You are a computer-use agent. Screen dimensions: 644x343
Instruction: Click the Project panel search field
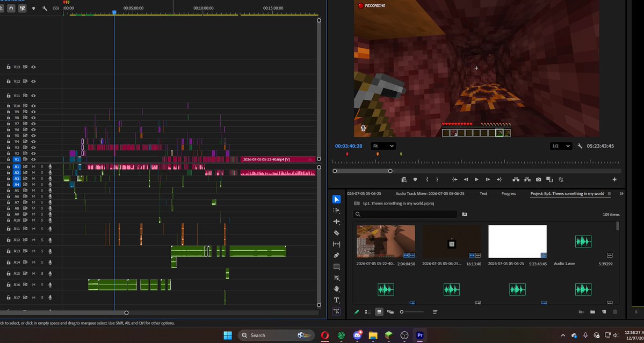[x=405, y=214]
